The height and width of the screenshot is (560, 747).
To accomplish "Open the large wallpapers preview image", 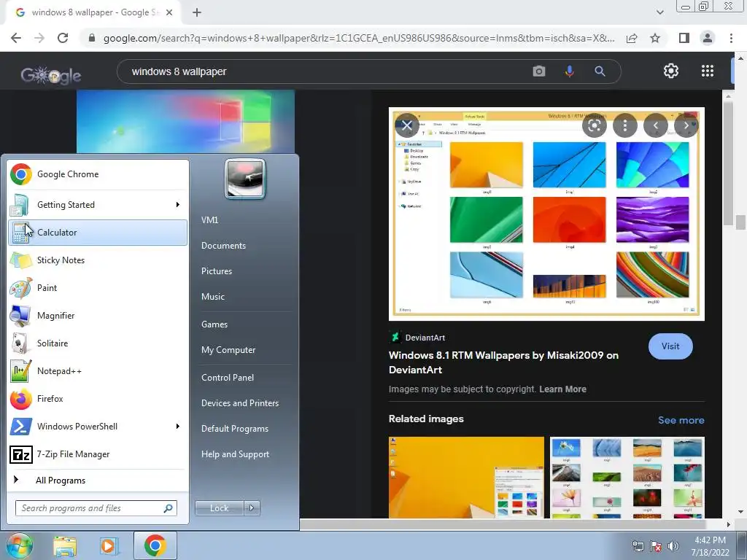I will tap(546, 214).
